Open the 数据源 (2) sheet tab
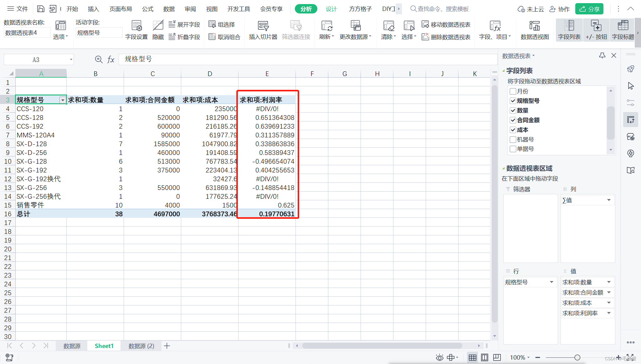This screenshot has height=364, width=641. click(141, 346)
